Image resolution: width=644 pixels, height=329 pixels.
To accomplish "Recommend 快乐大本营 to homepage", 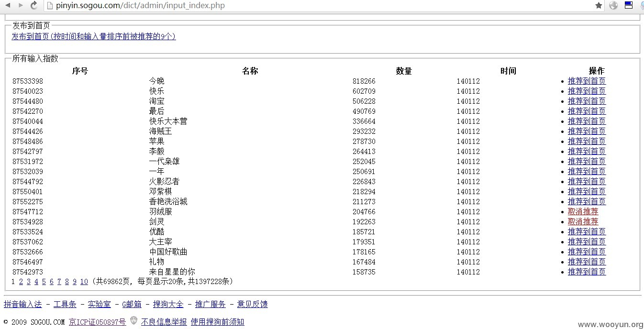I will [587, 121].
